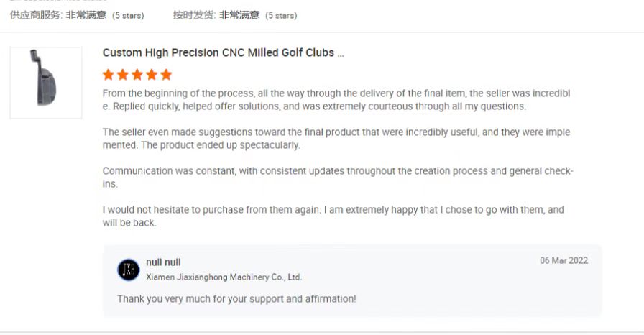Viewport: 644px width, 335px height.
Task: Click "(5 stars)" after the 供应商服务 rating
Action: click(128, 15)
